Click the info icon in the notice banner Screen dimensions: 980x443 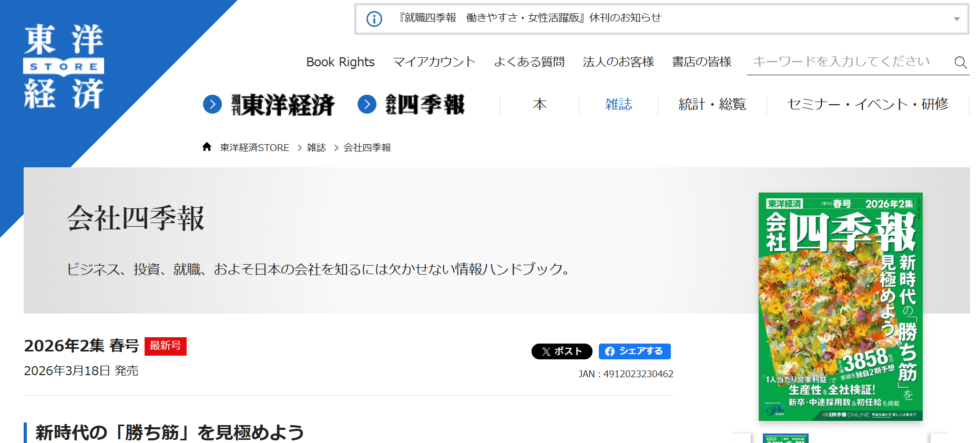click(x=374, y=19)
